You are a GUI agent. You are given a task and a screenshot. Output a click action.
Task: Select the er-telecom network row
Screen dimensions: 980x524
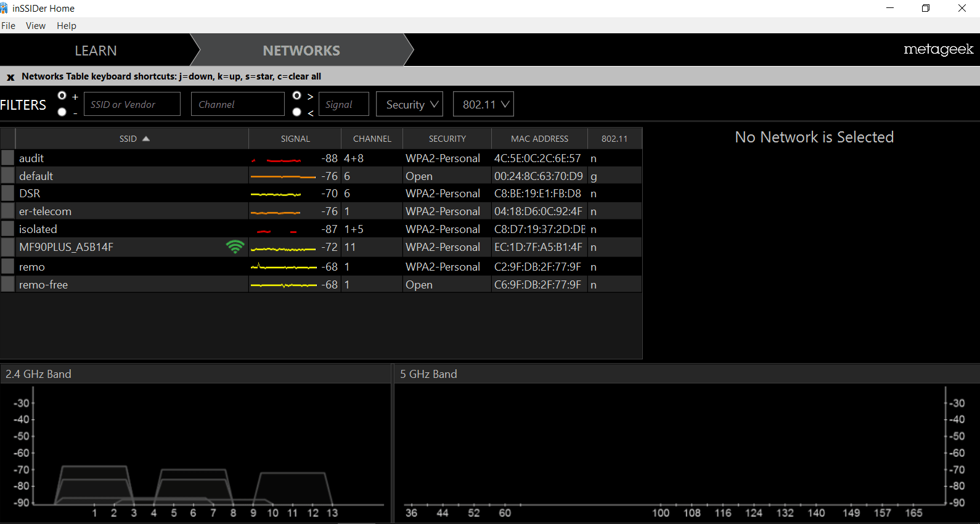coord(321,211)
